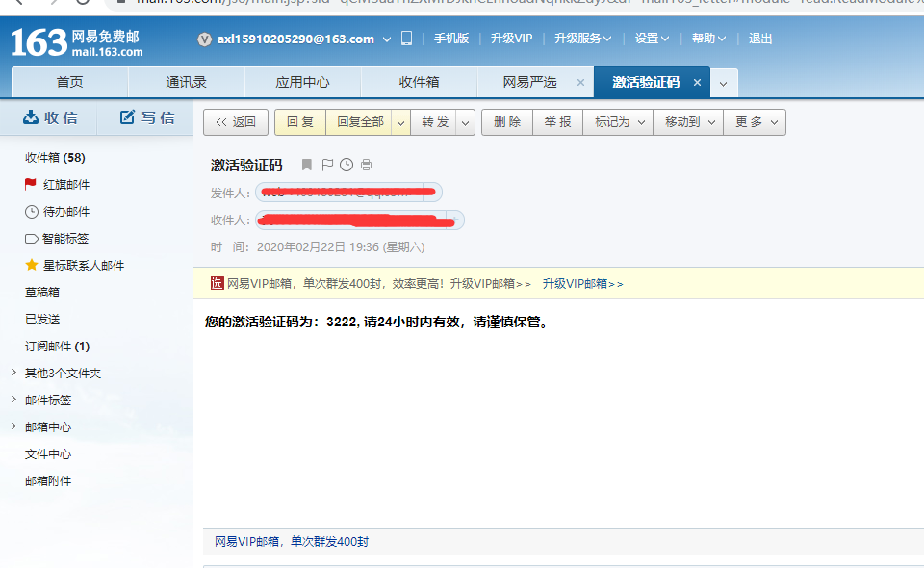
Task: Click the email timestamp 2020年02月22日 19:36
Action: point(341,247)
